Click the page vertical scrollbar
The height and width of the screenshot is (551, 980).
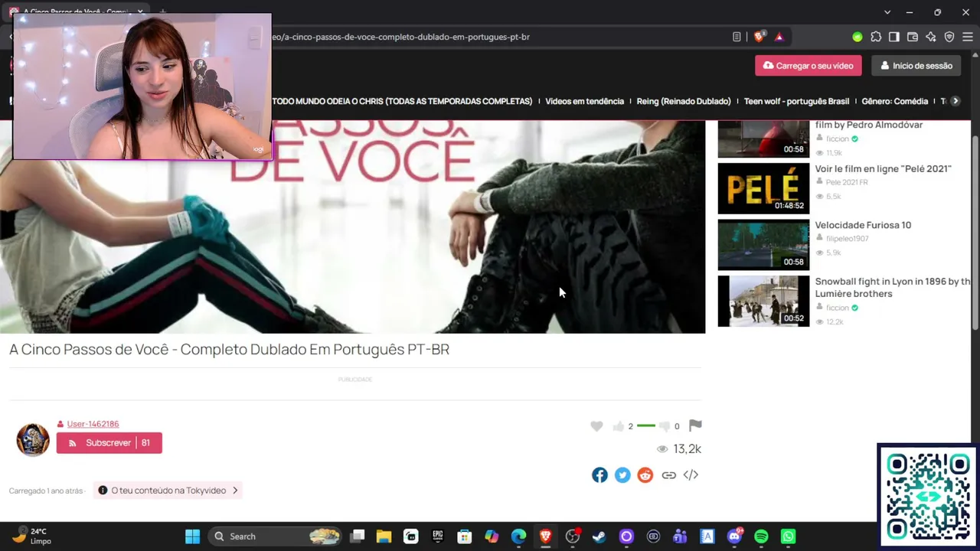[975, 233]
